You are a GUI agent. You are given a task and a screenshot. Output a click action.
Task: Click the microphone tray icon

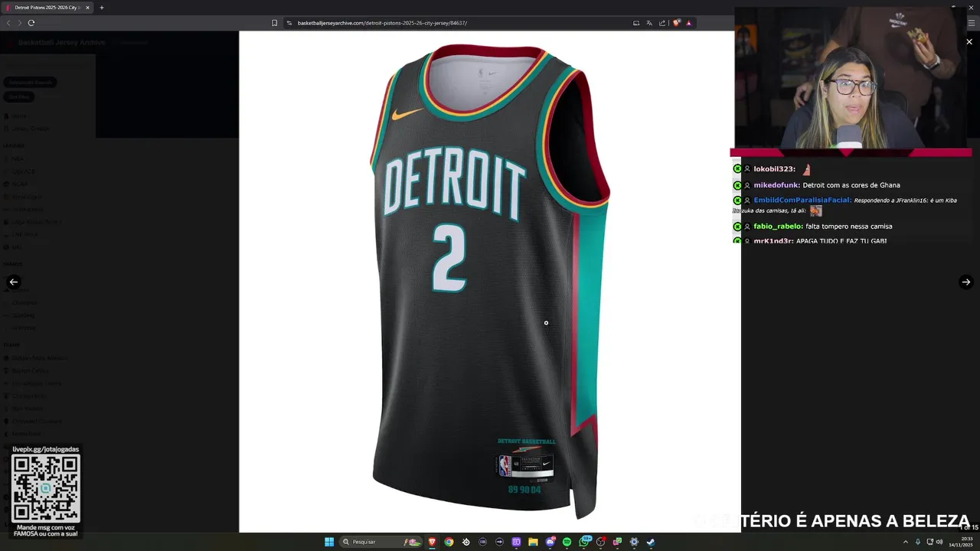pyautogui.click(x=918, y=542)
